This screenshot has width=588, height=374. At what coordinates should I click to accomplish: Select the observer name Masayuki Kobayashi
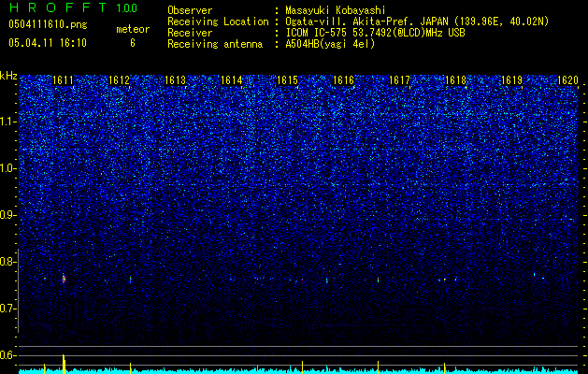(336, 10)
